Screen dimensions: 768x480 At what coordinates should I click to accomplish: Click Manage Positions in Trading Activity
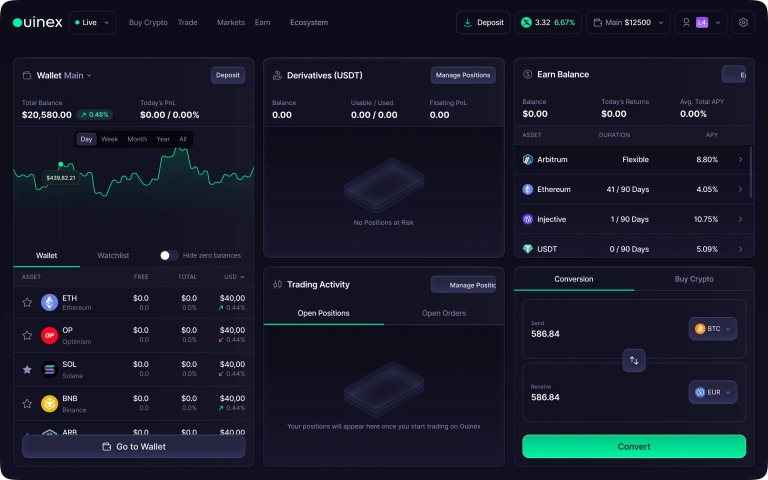(463, 285)
